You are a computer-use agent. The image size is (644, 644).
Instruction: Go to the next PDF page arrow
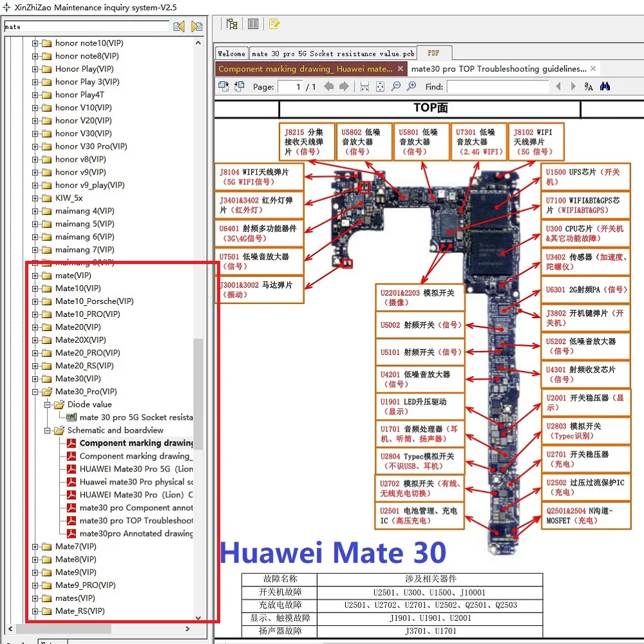344,86
